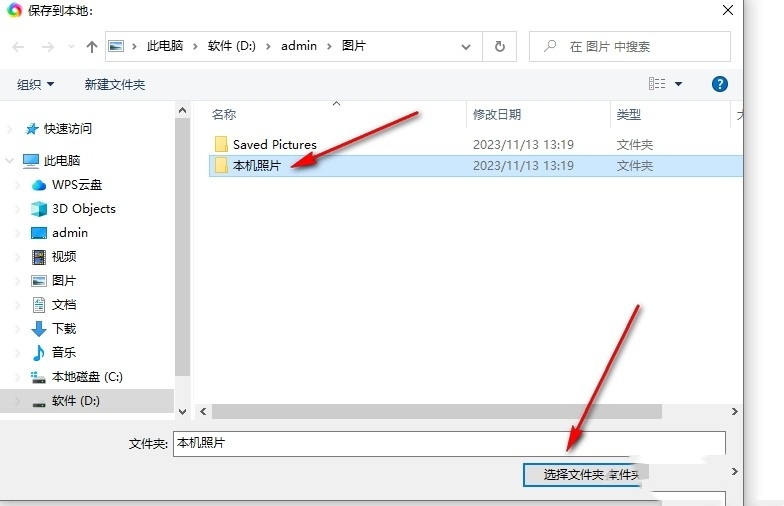Viewport: 784px width, 506px height.
Task: Close the 保存到本地 dialog
Action: click(x=728, y=10)
